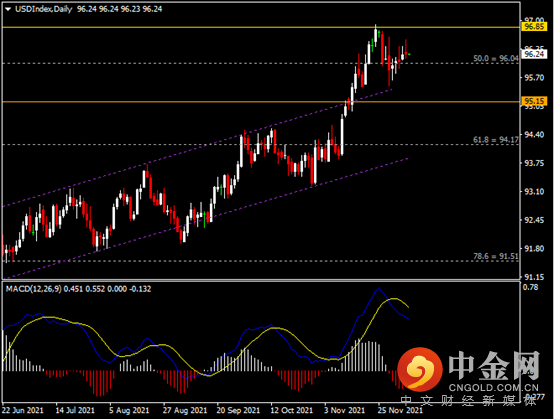Select the 61.8 = 94.17 Fibonacci label
554x419 pixels.
(x=496, y=140)
